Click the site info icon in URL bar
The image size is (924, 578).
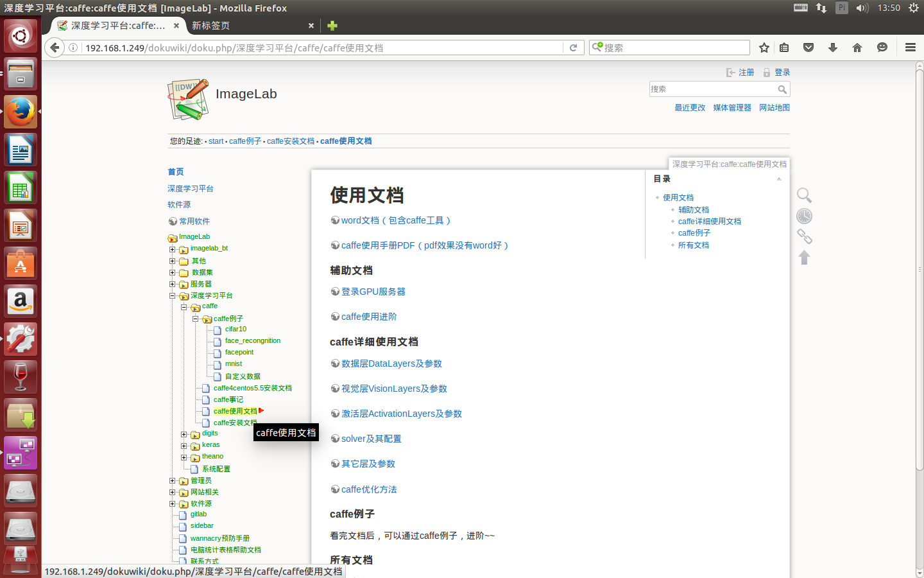[73, 48]
